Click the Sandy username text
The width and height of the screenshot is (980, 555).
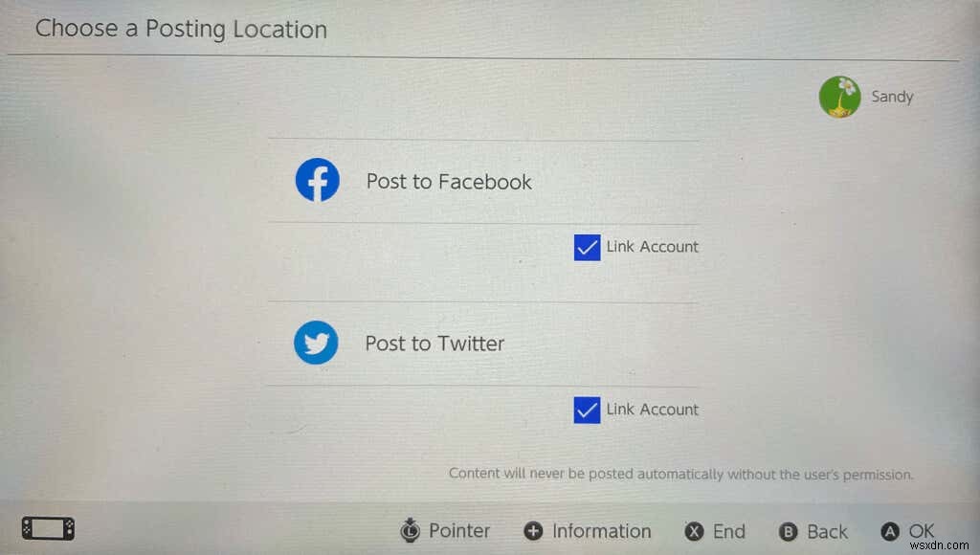click(892, 97)
